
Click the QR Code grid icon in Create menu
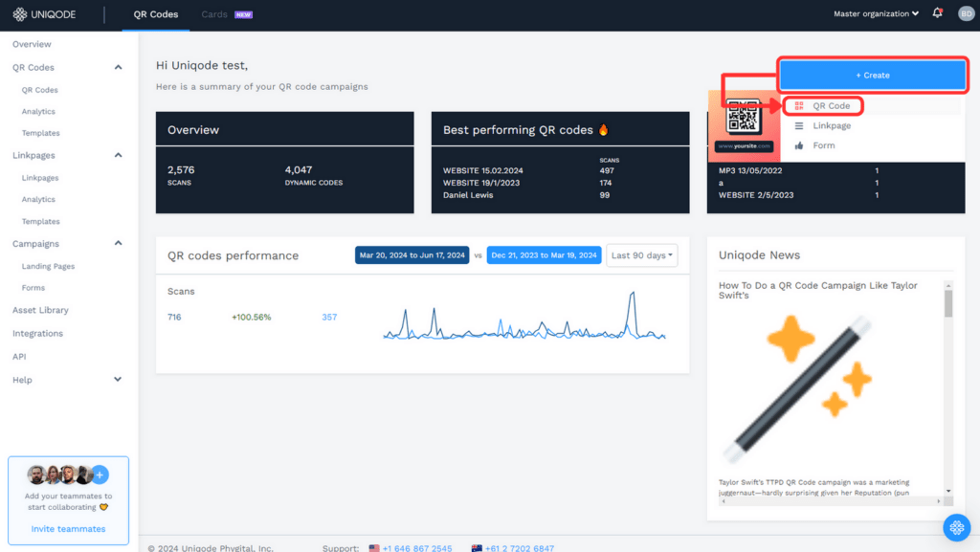point(799,106)
